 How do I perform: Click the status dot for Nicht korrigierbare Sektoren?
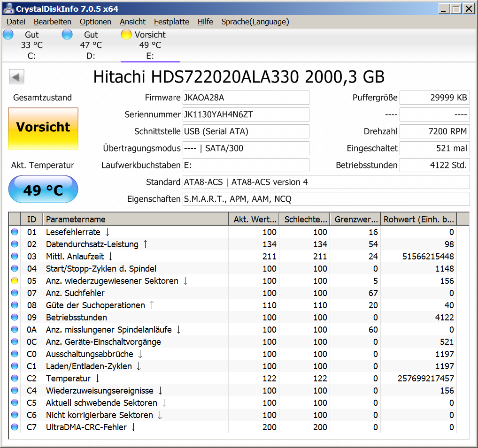15,415
